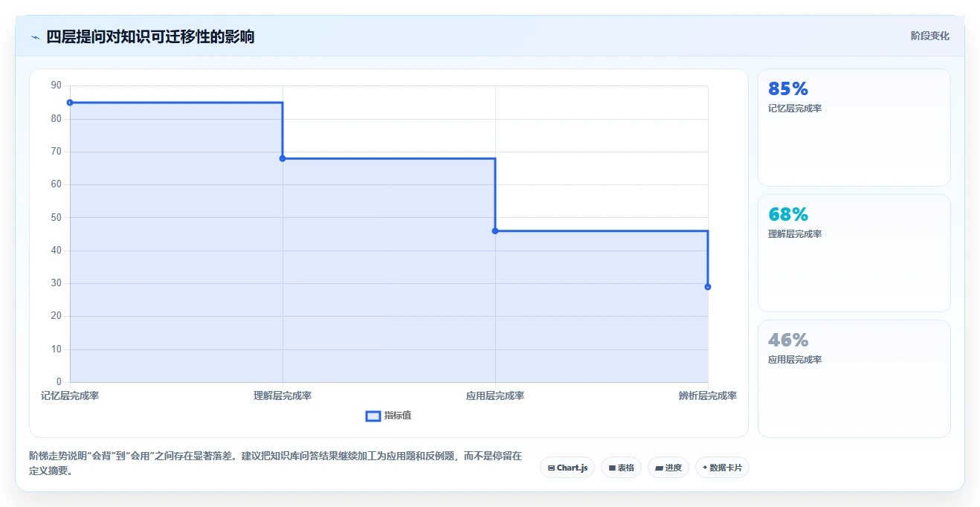
Task: Click the y-axis value 50
Action: 57,218
